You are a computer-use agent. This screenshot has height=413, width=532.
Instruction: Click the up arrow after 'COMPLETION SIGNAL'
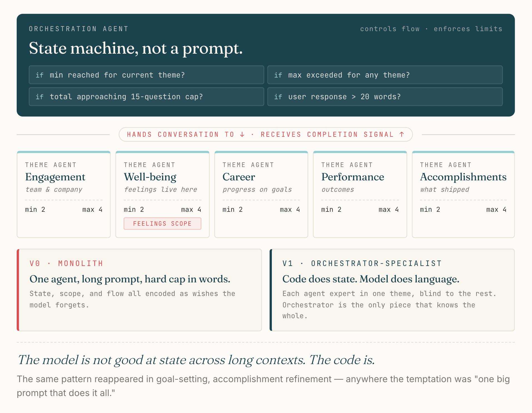point(402,135)
